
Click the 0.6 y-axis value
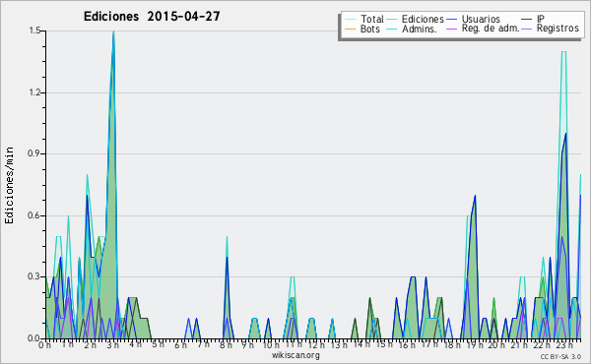click(x=34, y=215)
